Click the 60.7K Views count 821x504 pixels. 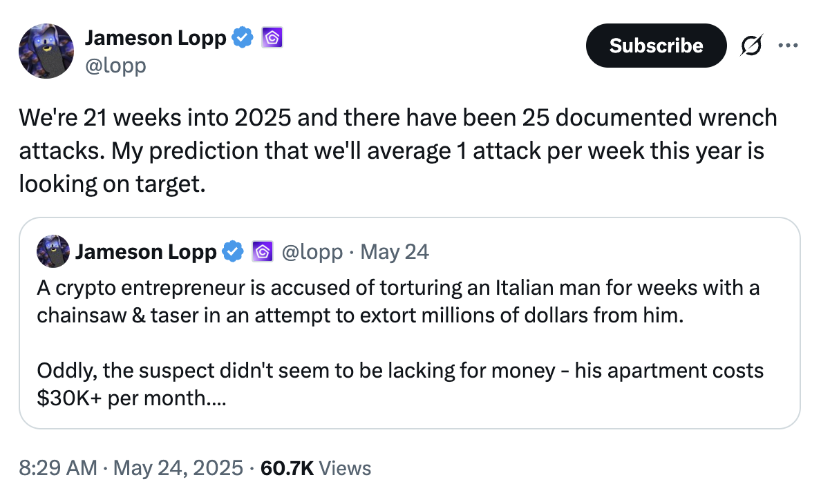pos(316,468)
